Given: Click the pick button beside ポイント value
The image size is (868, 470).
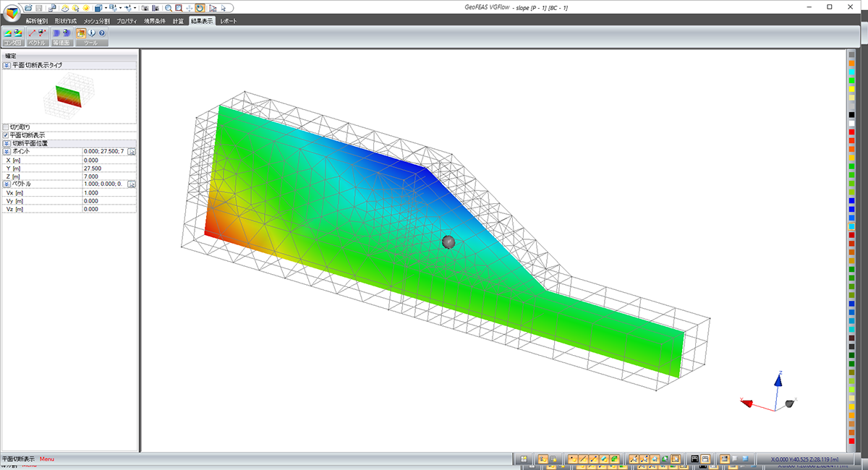Looking at the screenshot, I should (x=132, y=152).
